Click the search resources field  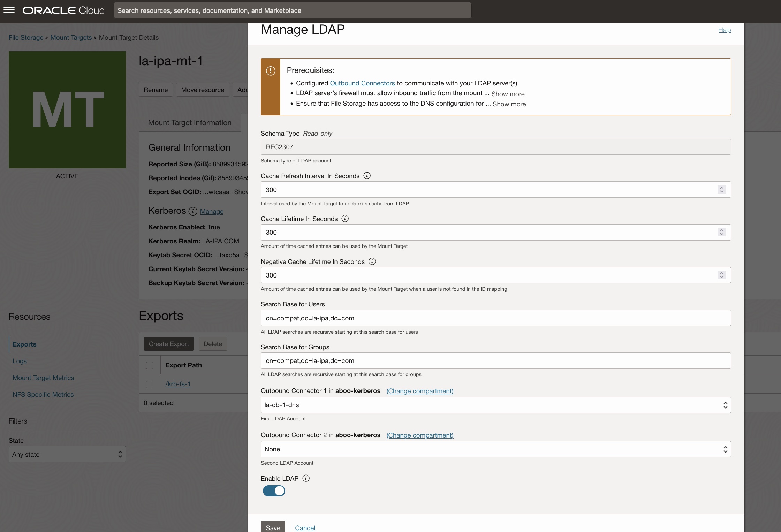[x=293, y=10]
